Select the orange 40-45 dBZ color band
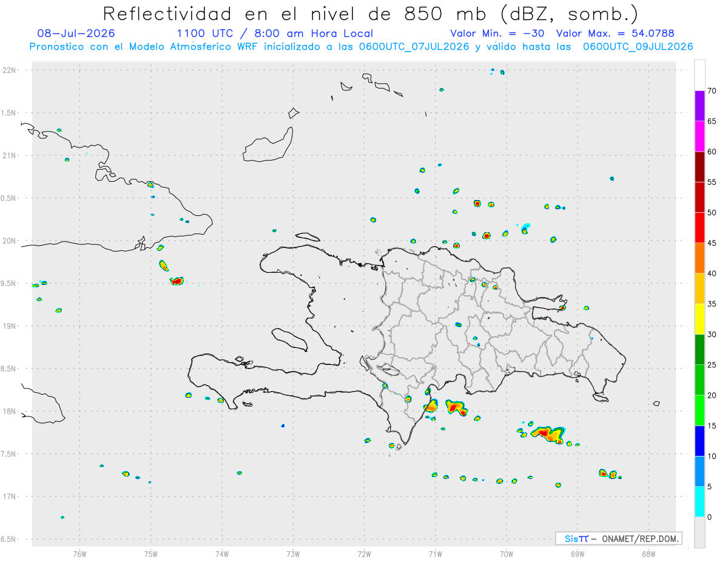Viewport: 728px width, 562px height. click(x=699, y=258)
